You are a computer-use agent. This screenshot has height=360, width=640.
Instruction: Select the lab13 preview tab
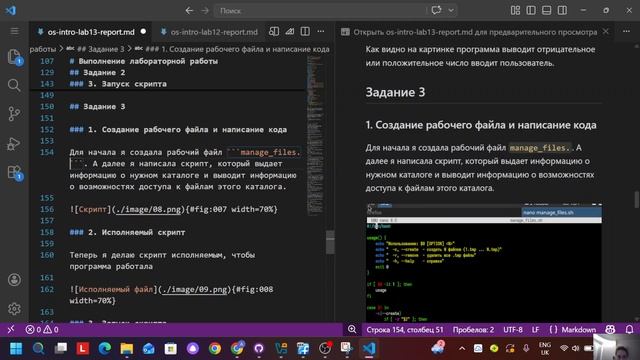pos(475,32)
